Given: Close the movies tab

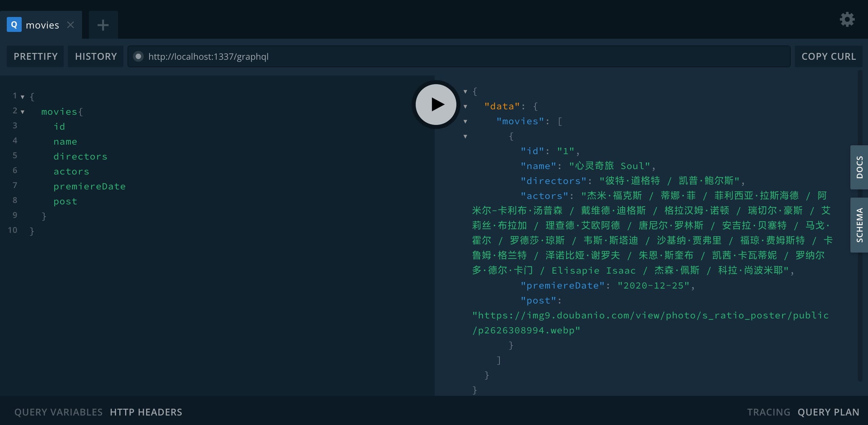Looking at the screenshot, I should pos(71,25).
